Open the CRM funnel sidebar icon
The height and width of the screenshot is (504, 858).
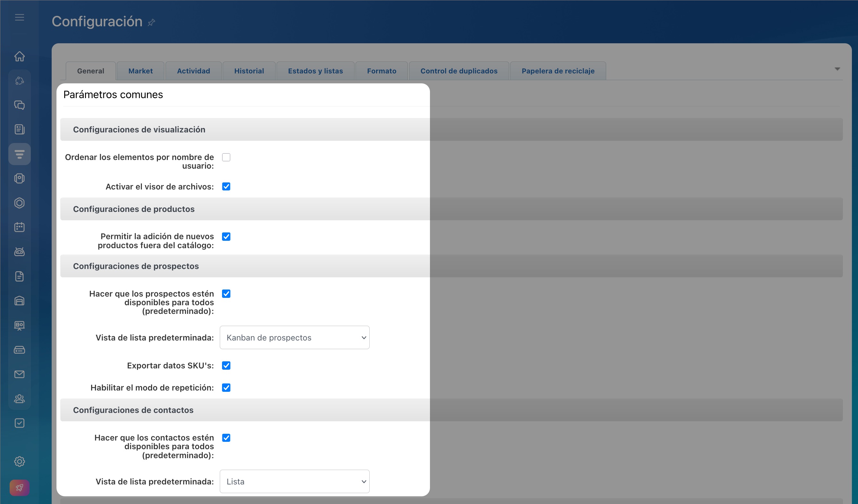(19, 154)
